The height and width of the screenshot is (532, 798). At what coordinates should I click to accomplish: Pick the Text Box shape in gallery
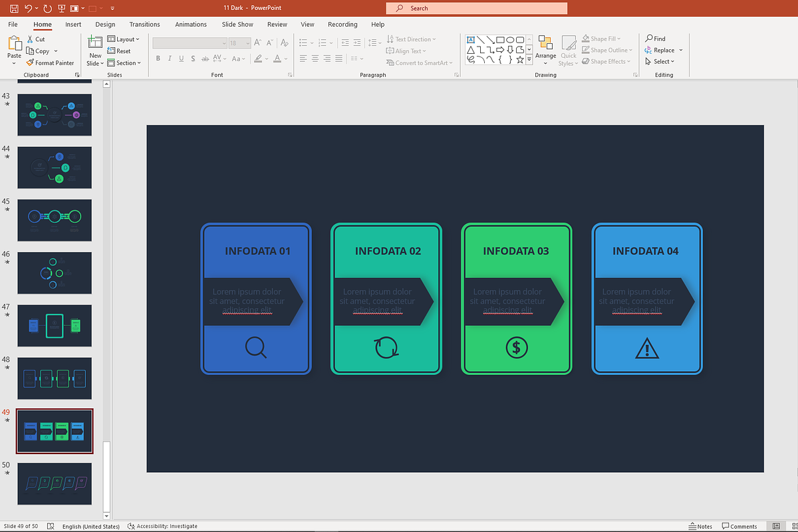(x=471, y=40)
